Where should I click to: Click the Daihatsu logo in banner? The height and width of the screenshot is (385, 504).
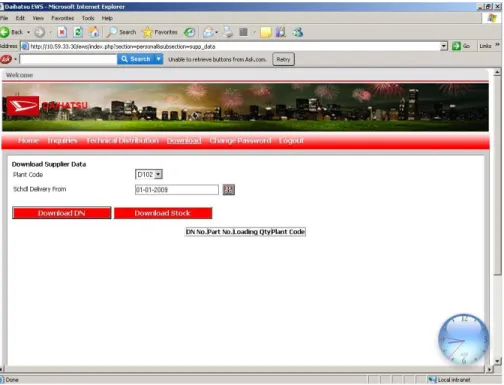tap(23, 106)
